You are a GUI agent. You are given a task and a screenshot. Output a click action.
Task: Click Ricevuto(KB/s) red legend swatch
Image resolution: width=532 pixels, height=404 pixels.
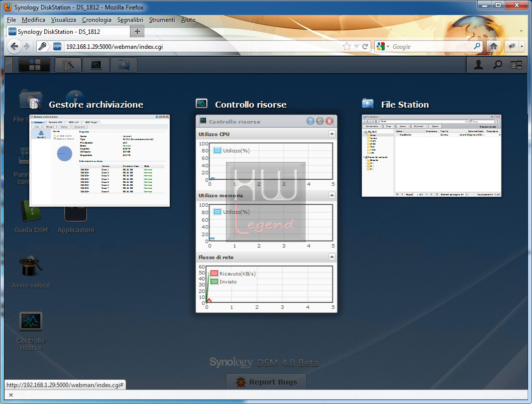[x=214, y=273]
